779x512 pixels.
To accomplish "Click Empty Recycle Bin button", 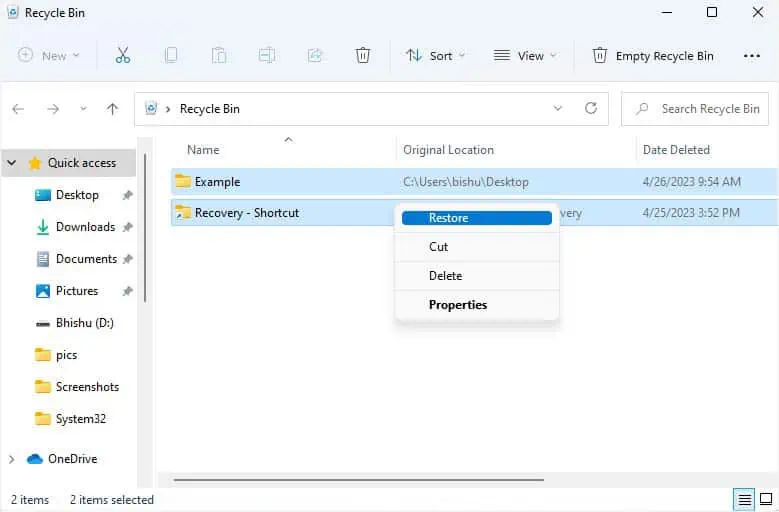I will pyautogui.click(x=653, y=56).
